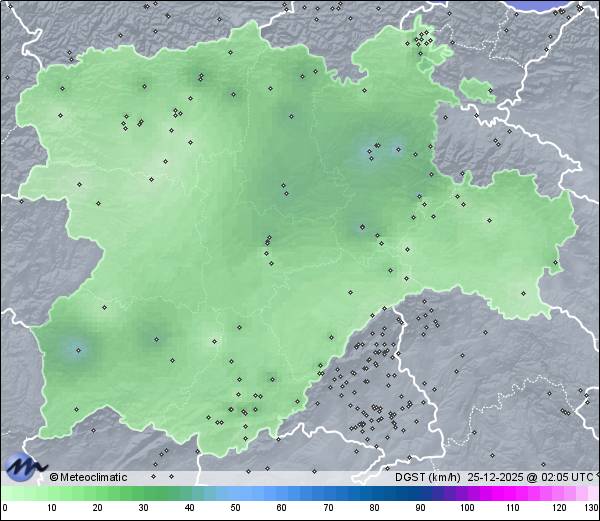Image resolution: width=600 pixels, height=521 pixels.
Task: Click the blue sea area at top right corner
Action: pos(560,5)
